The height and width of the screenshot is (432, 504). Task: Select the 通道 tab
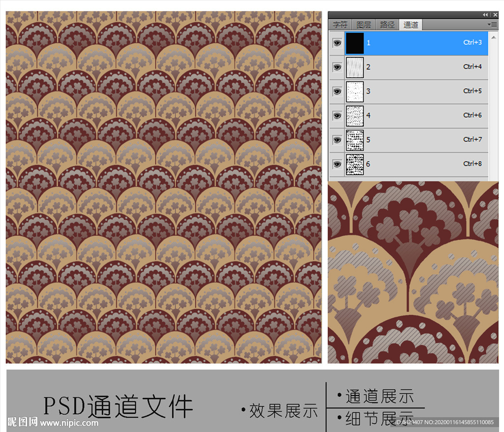(411, 25)
